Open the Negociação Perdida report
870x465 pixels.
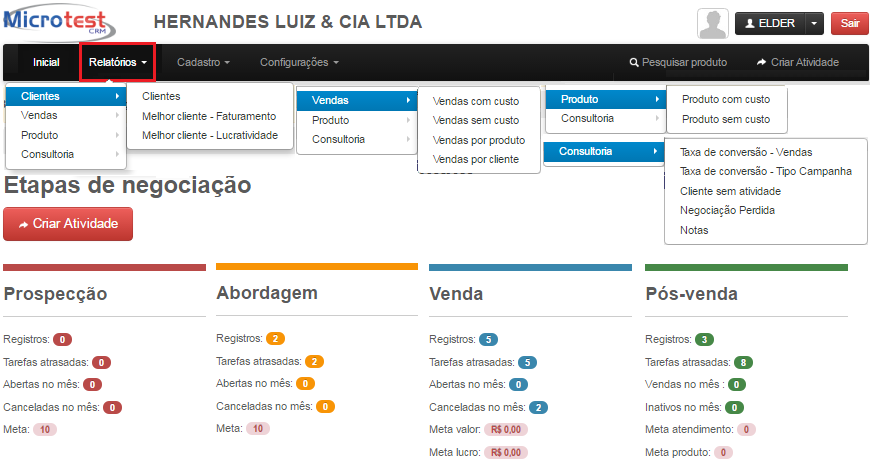(726, 210)
